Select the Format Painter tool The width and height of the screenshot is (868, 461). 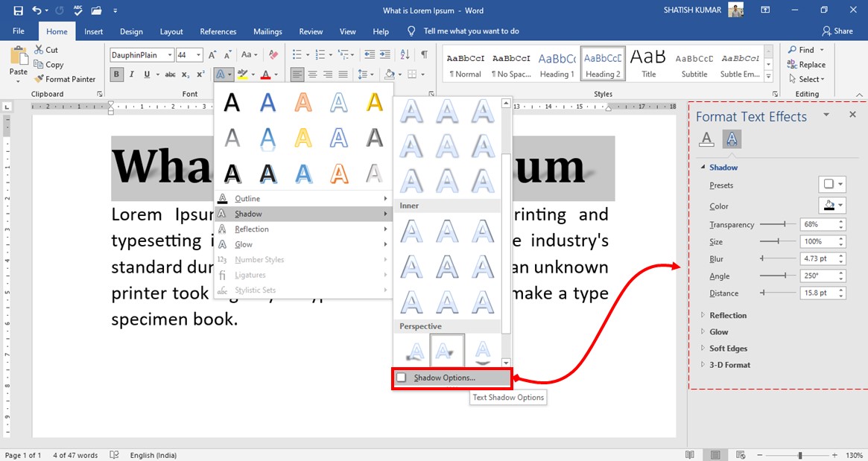[x=66, y=79]
